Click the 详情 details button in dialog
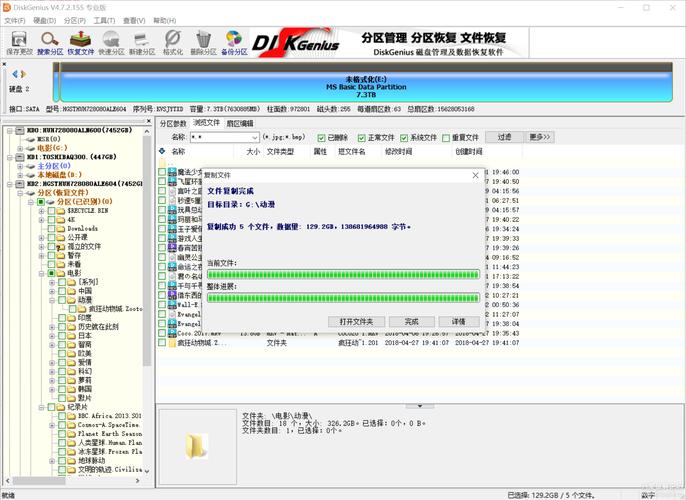Screen dimensions: 686x500 (x=458, y=322)
